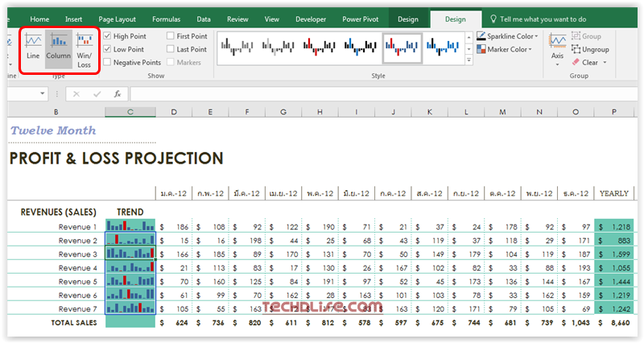Select the Revenue 2 trend sparkline cell
Image resolution: width=644 pixels, height=343 pixels.
tap(130, 239)
